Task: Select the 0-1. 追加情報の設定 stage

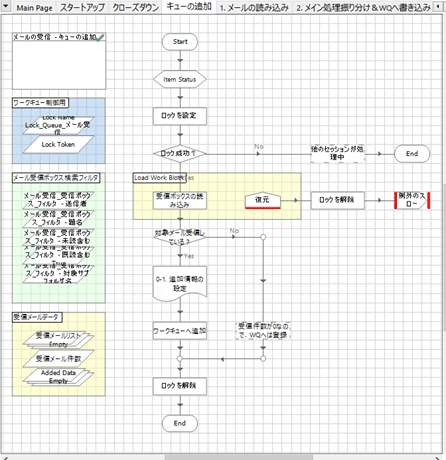Action: coord(180,283)
